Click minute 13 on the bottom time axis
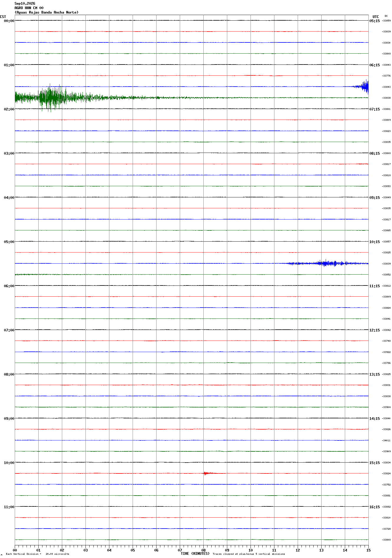392x558 pixels. [321, 550]
